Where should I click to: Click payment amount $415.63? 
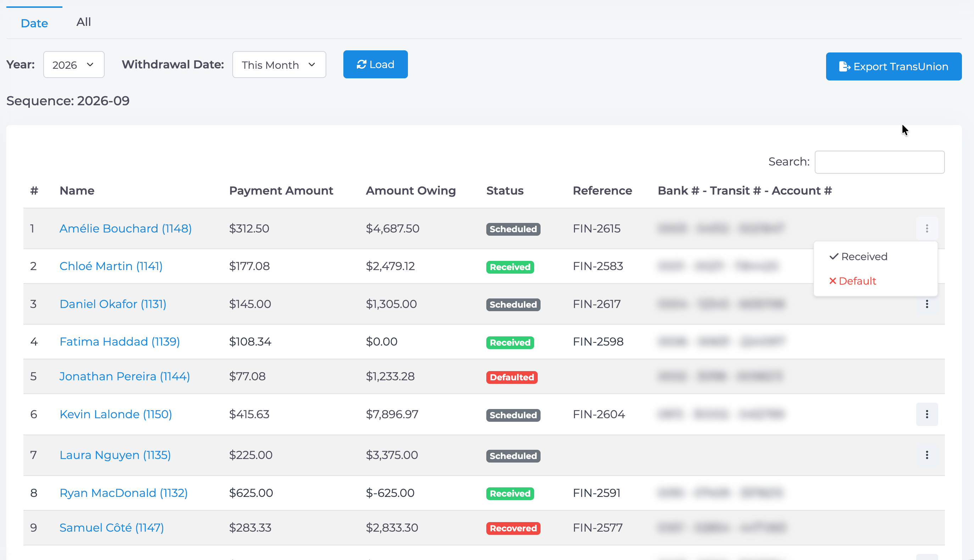point(249,414)
